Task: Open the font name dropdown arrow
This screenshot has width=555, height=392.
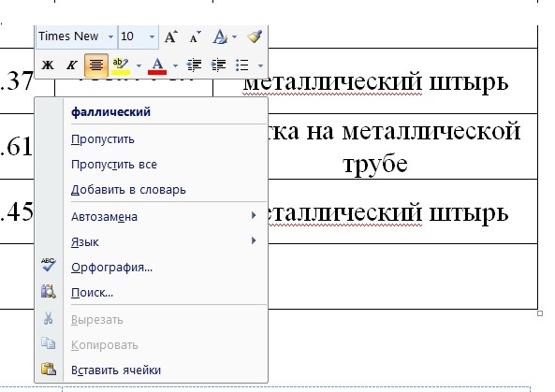Action: pos(110,36)
